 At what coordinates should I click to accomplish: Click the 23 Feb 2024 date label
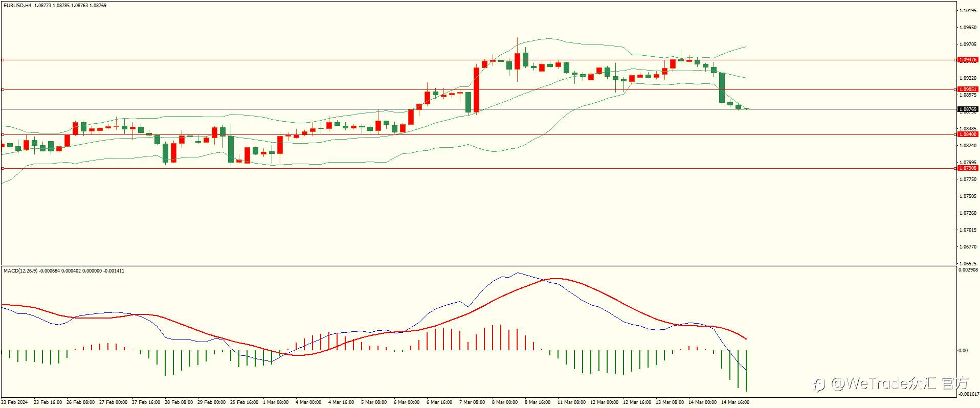[x=15, y=402]
